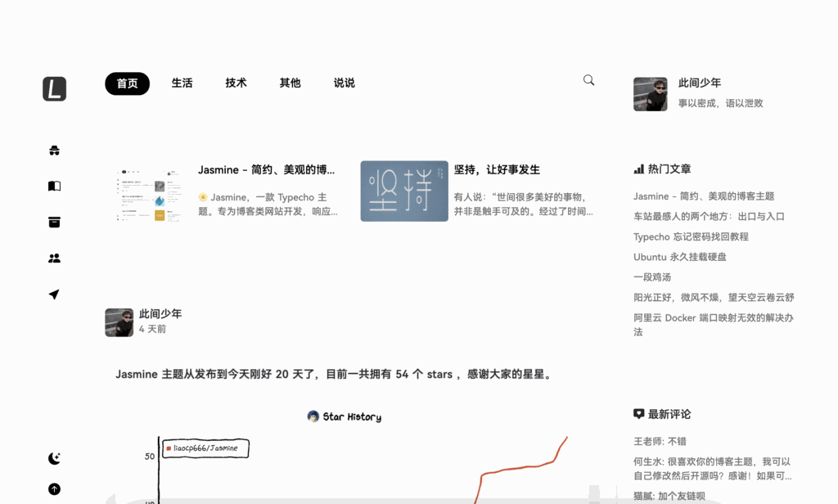This screenshot has width=838, height=504.
Task: Click the incognito profile icon in the left sidebar
Action: point(54,150)
